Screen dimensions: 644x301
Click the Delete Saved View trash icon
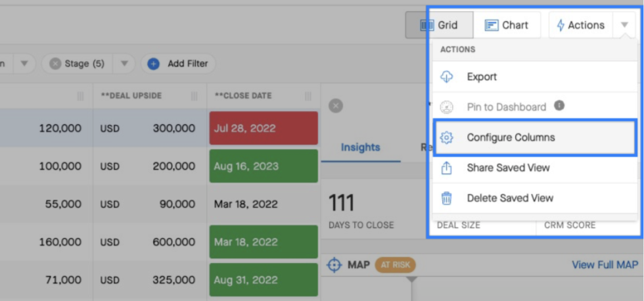click(446, 198)
